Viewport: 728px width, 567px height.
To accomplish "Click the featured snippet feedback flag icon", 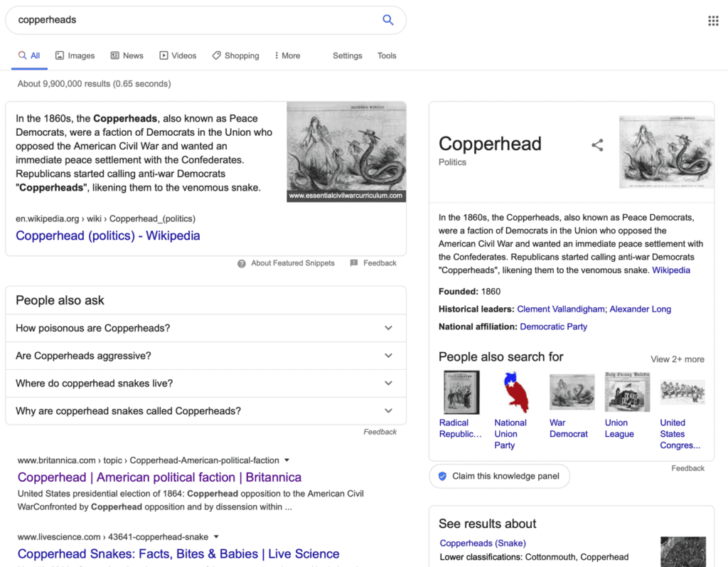I will (x=354, y=263).
